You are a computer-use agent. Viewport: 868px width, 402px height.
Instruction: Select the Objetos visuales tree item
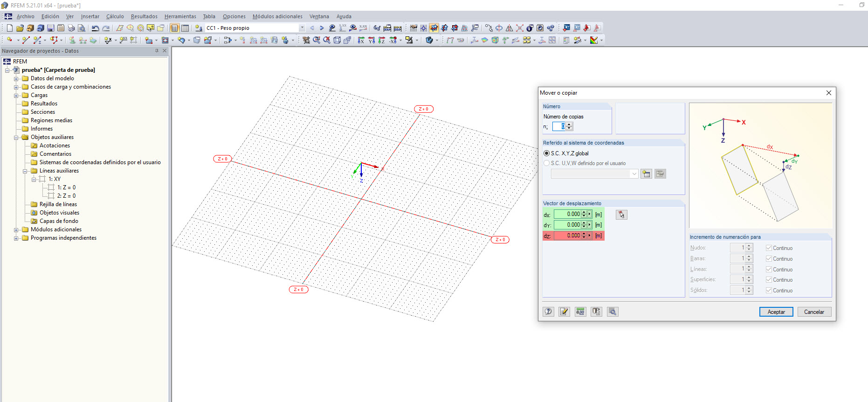tap(59, 213)
